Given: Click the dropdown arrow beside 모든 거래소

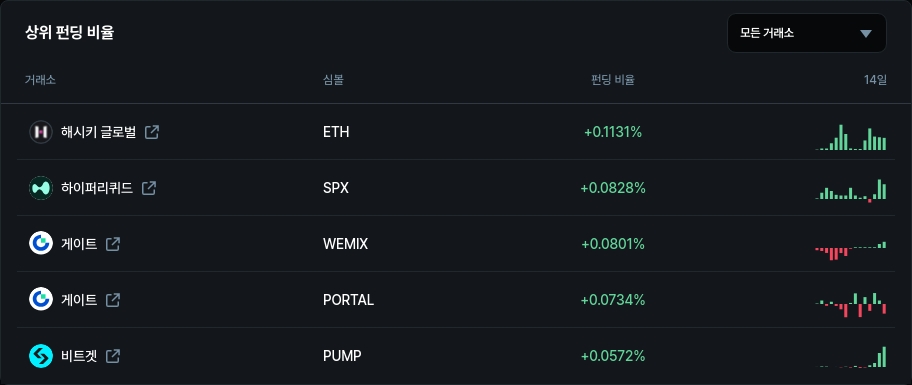Looking at the screenshot, I should tap(866, 34).
